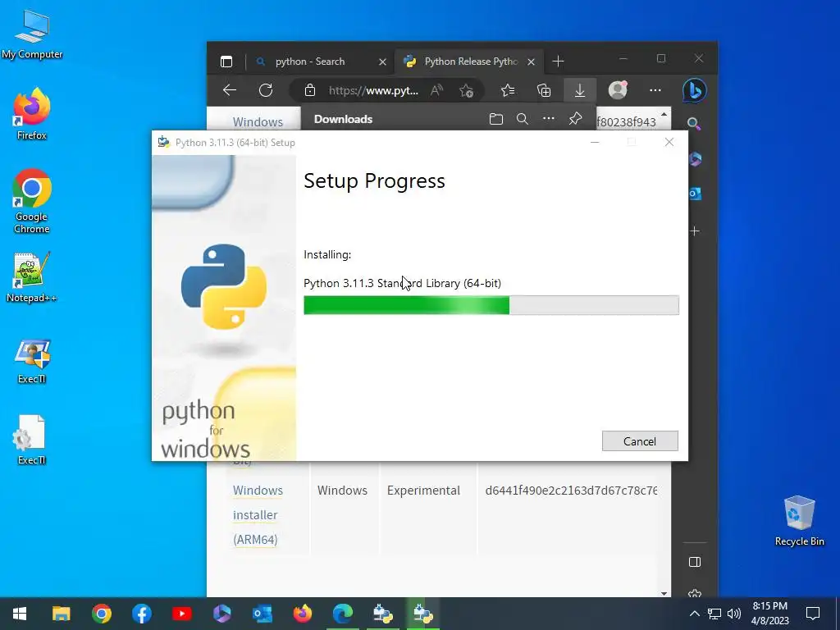
Task: Open the Notepad++ desktop shortcut
Action: click(32, 277)
